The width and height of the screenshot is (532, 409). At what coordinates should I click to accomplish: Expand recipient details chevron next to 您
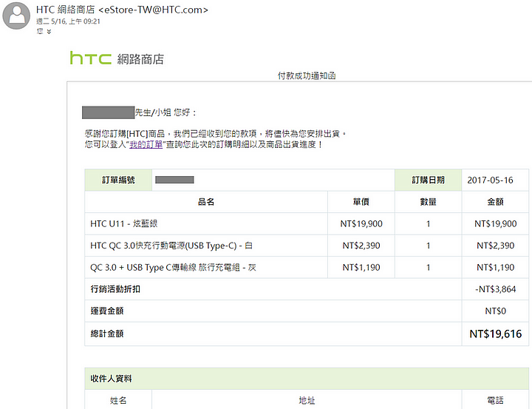(49, 32)
